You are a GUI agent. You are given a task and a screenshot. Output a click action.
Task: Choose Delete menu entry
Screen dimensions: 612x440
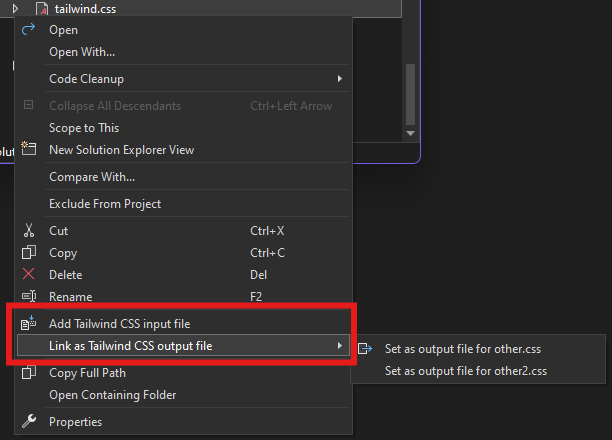[183, 275]
